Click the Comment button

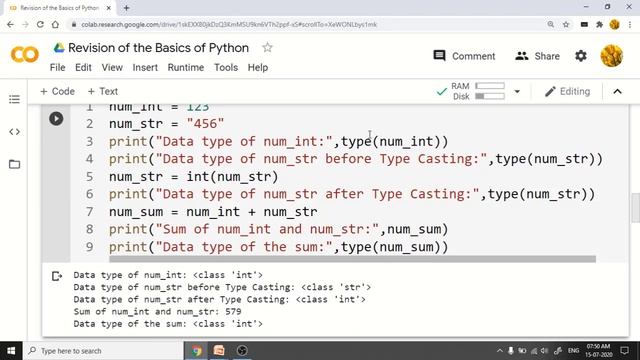click(464, 56)
